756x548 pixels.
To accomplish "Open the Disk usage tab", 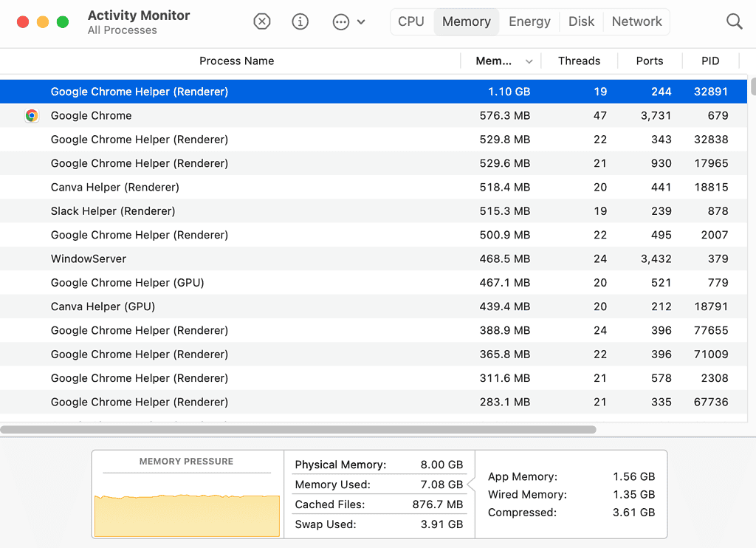I will 581,21.
